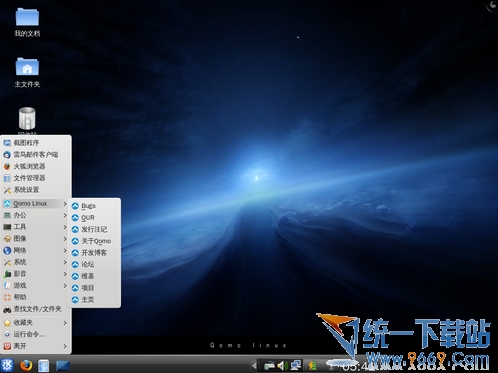The image size is (498, 373).
Task: Click the volume speaker tray icon
Action: pyautogui.click(x=282, y=366)
